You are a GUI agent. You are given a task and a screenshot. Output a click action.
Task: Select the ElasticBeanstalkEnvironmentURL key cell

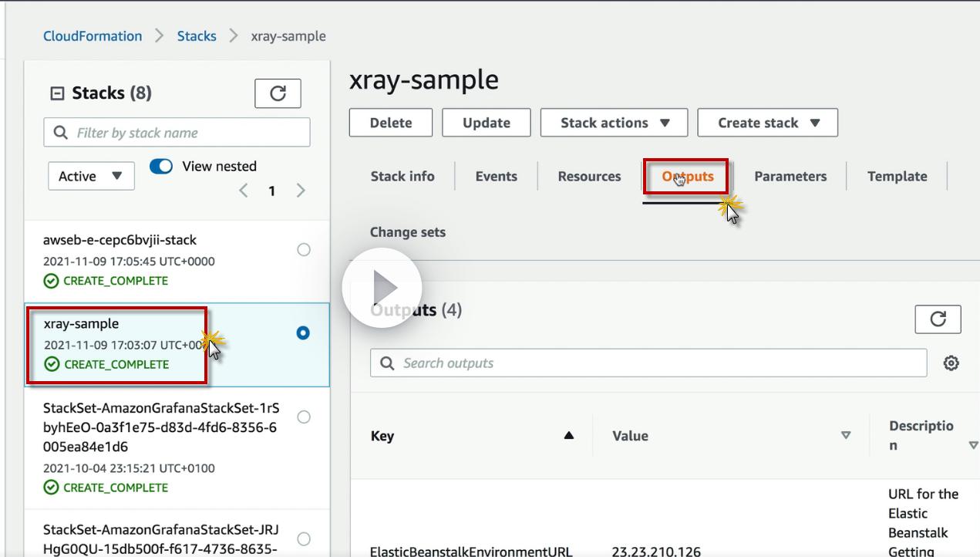(x=471, y=552)
